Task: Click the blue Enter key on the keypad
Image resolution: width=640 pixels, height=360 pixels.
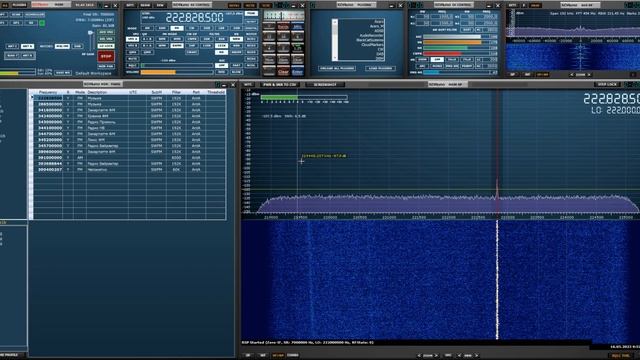Action: (x=298, y=72)
